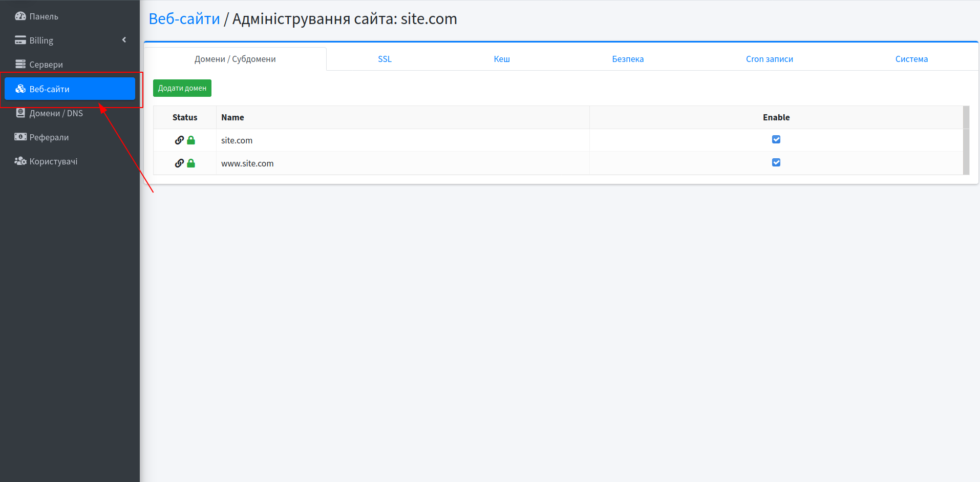Click the green lock icon for www.site.com
This screenshot has width=980, height=482.
pyautogui.click(x=191, y=163)
